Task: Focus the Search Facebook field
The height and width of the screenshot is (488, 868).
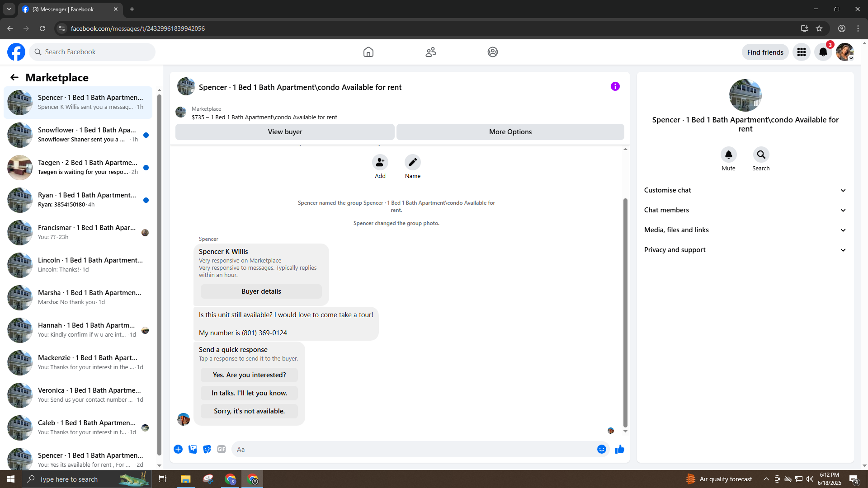Action: tap(92, 52)
